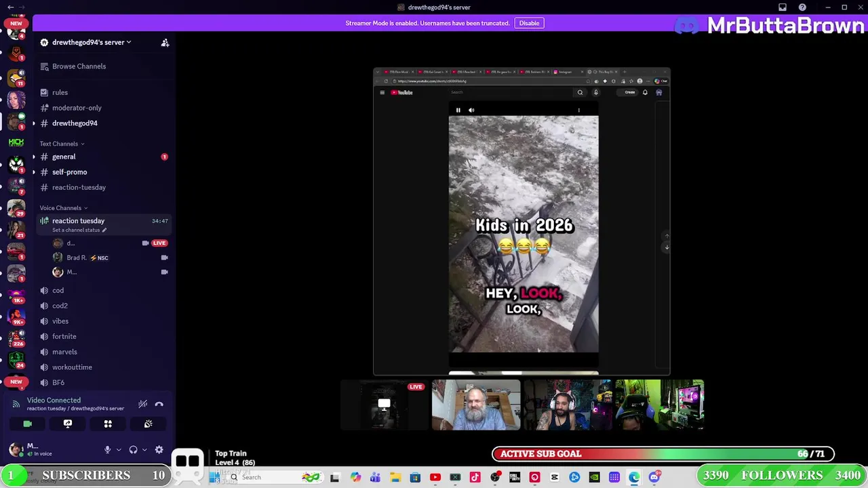
Task: Select the green-lit room webcam tile
Action: [x=660, y=405]
